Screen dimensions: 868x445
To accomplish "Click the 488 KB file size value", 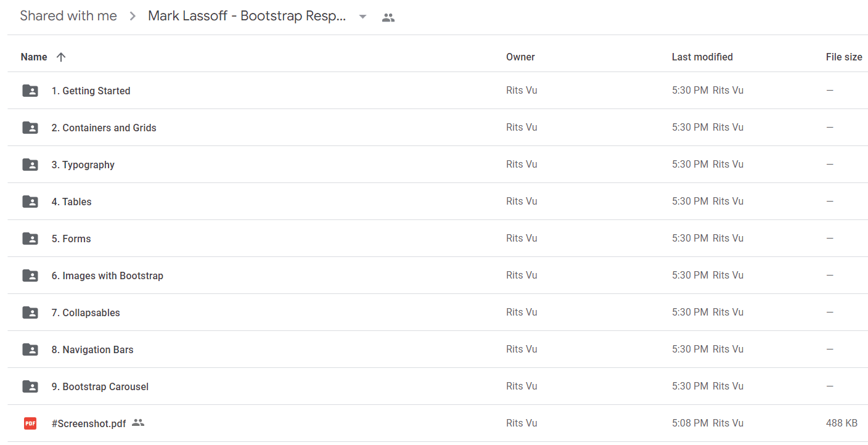I will [841, 423].
